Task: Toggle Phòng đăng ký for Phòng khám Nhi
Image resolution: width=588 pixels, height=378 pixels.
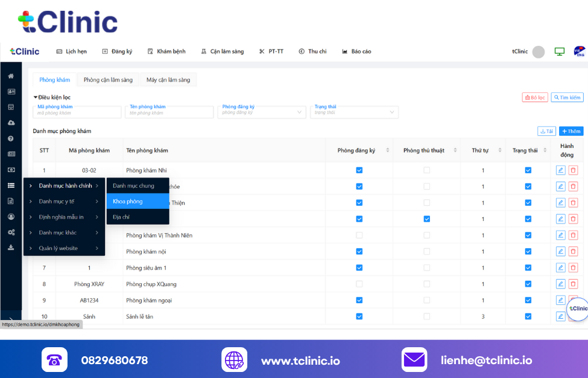Action: point(359,170)
